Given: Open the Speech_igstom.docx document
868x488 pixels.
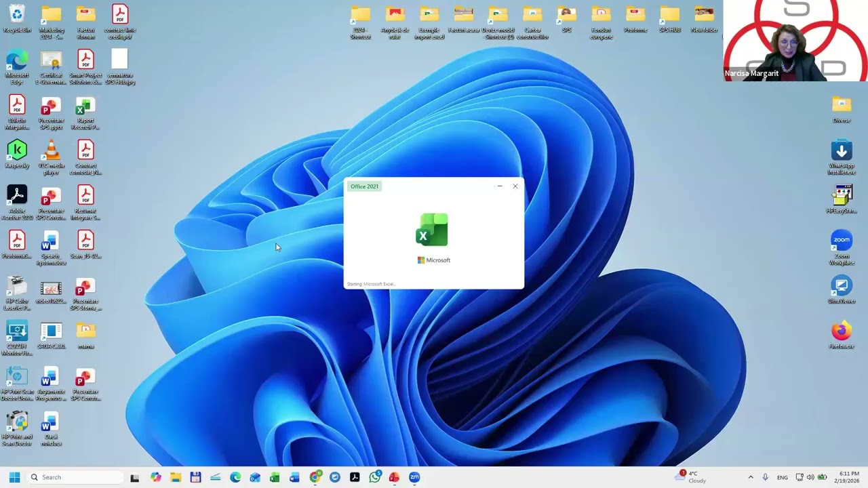Looking at the screenshot, I should [x=51, y=248].
